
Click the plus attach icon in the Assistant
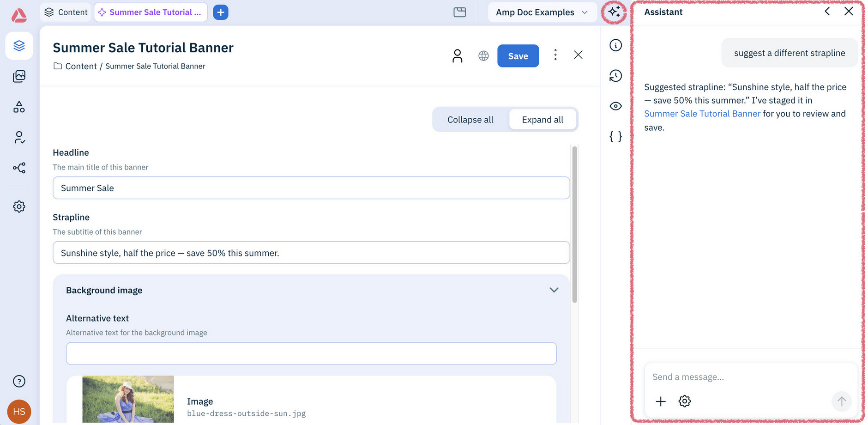[661, 401]
